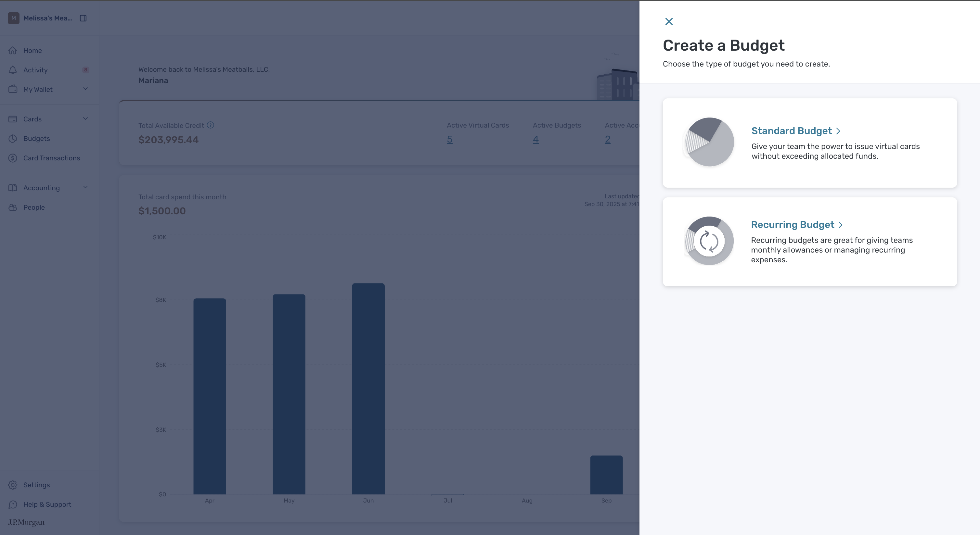Expand the Cards menu chevron
Screen dimensions: 980x535
[85, 118]
